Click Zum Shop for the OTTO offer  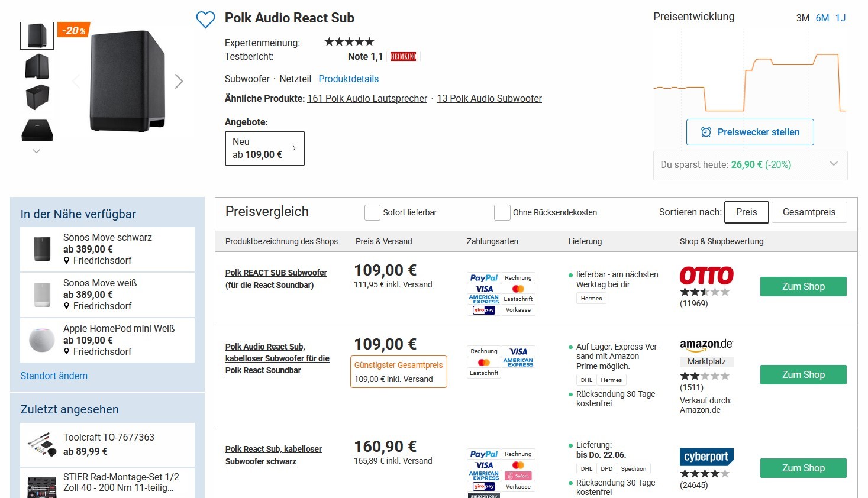(803, 287)
